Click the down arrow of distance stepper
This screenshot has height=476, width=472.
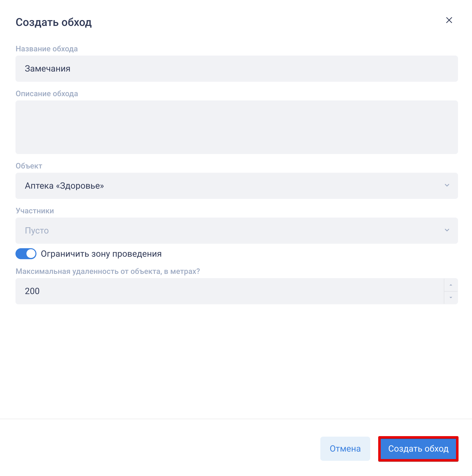point(451,298)
